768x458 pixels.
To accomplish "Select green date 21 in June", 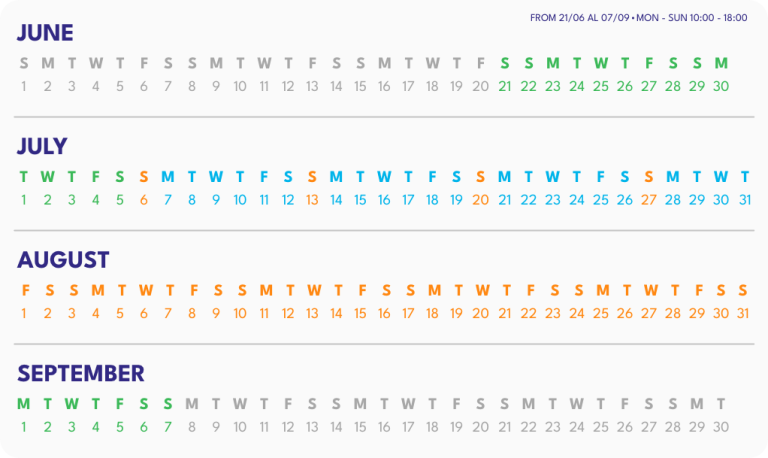I will point(504,86).
